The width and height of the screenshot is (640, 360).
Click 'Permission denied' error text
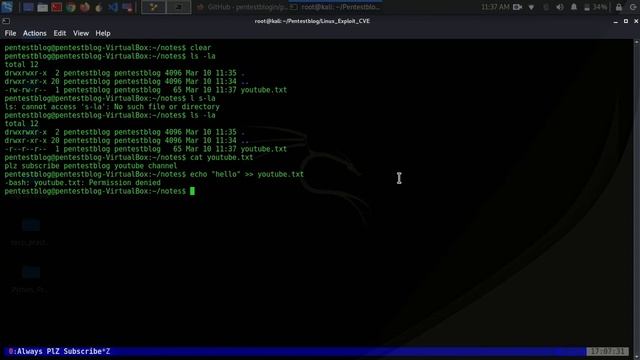[124, 182]
